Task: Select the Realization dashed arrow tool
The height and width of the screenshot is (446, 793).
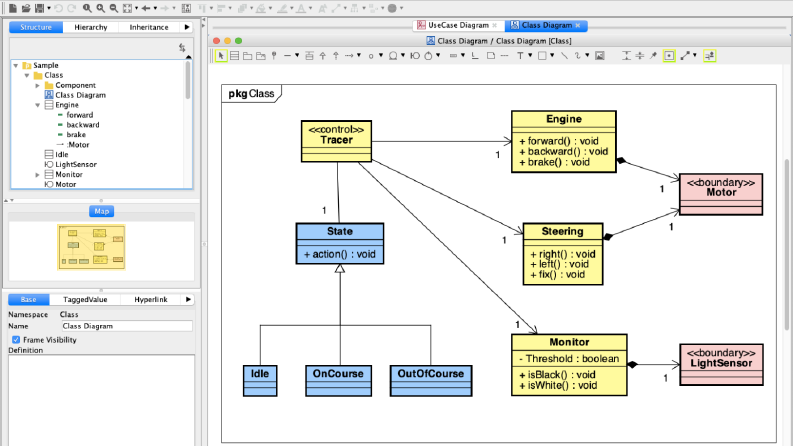Action: [336, 56]
